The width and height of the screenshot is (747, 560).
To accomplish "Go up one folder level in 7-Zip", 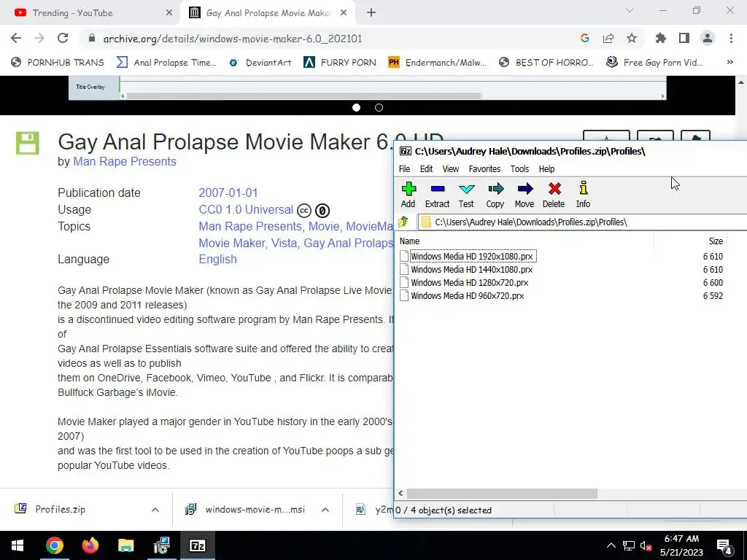I will point(403,222).
